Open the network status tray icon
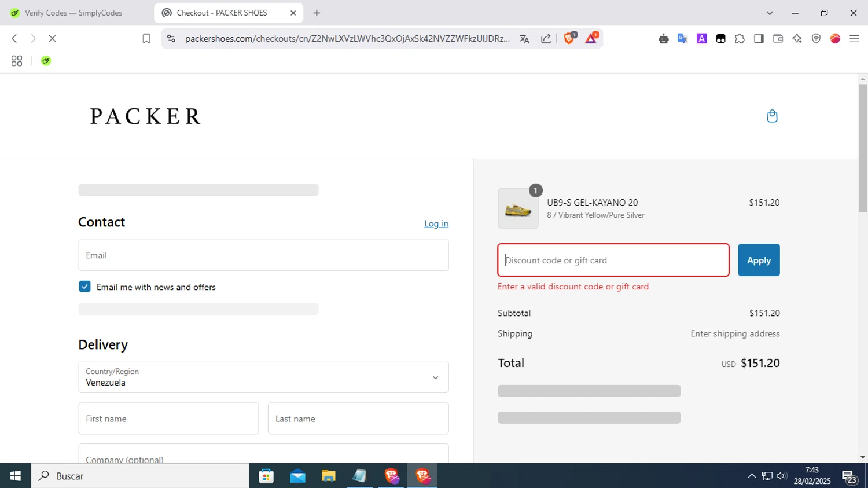Image resolution: width=868 pixels, height=488 pixels. coord(767,476)
